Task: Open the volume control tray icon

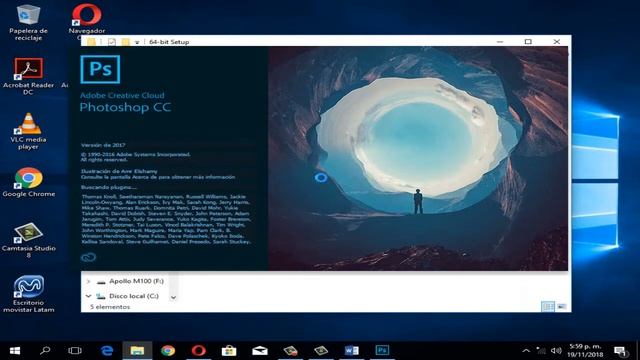Action: (x=556, y=351)
